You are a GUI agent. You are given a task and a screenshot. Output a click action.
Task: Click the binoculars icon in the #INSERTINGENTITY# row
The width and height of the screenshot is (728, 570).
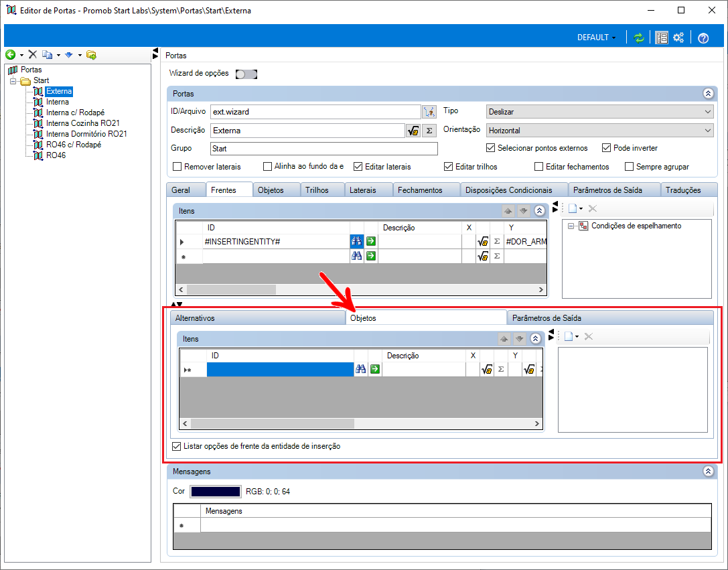pyautogui.click(x=357, y=241)
